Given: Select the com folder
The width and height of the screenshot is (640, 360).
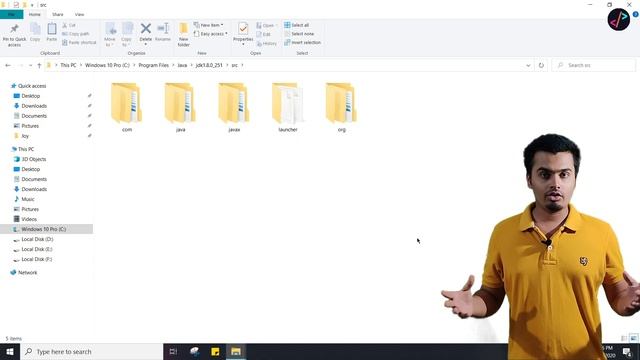Looking at the screenshot, I should [x=127, y=107].
